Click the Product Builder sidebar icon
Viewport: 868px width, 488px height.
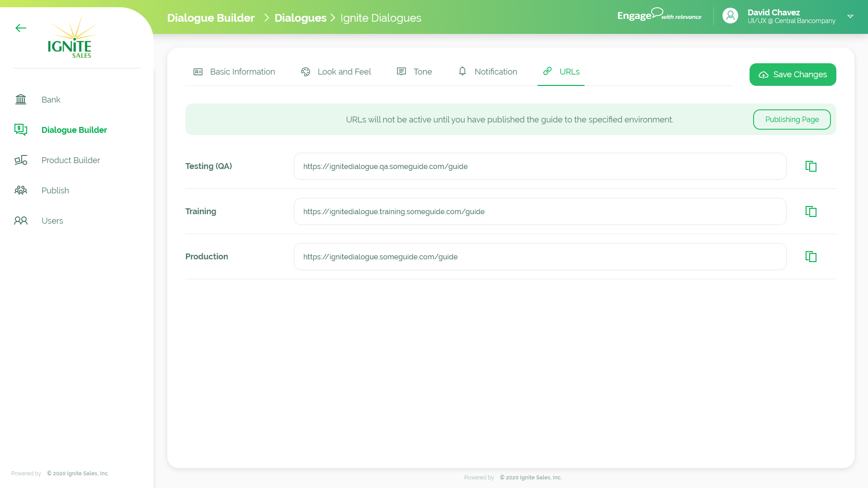click(x=21, y=160)
